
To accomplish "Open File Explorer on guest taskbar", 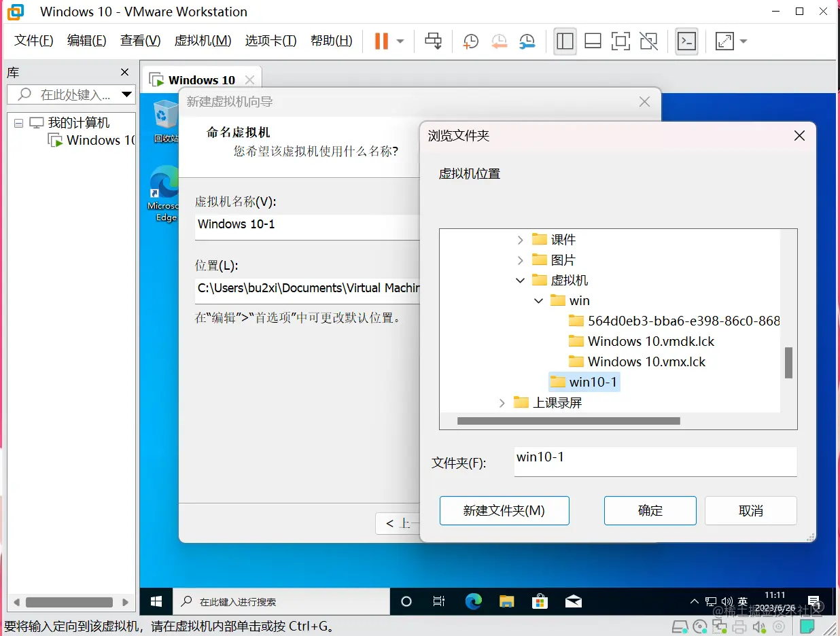I will [x=506, y=601].
